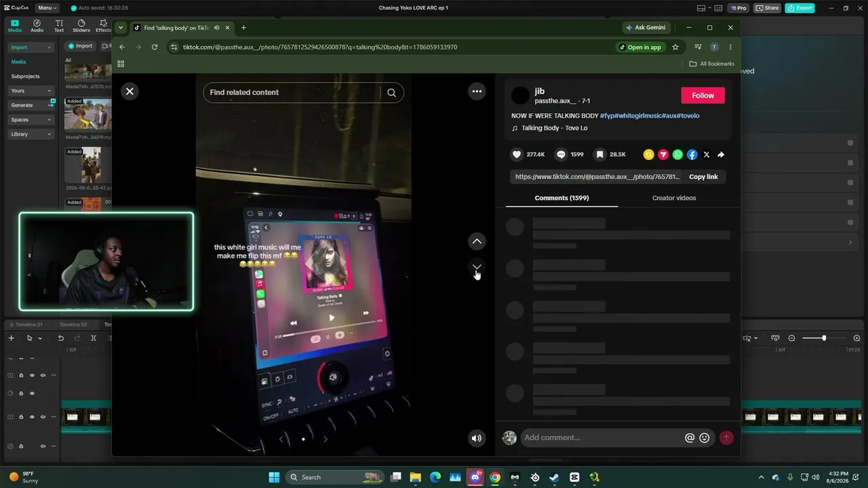Image resolution: width=868 pixels, height=488 pixels.
Task: Insert a mention with the @ icon
Action: pos(690,438)
